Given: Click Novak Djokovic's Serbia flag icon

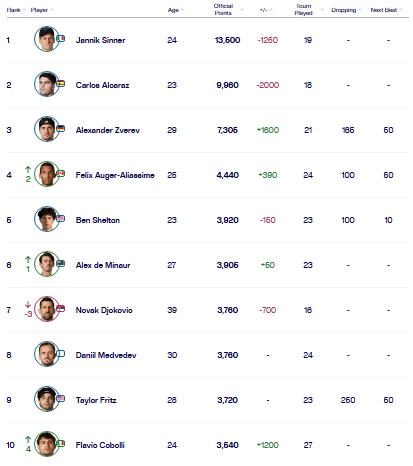Looking at the screenshot, I should 61,308.
